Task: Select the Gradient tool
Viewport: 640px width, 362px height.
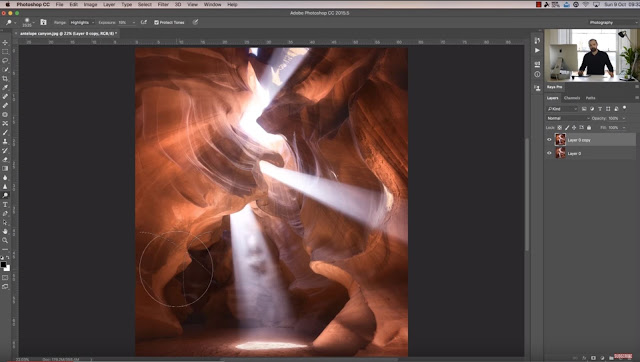Action: (5, 168)
